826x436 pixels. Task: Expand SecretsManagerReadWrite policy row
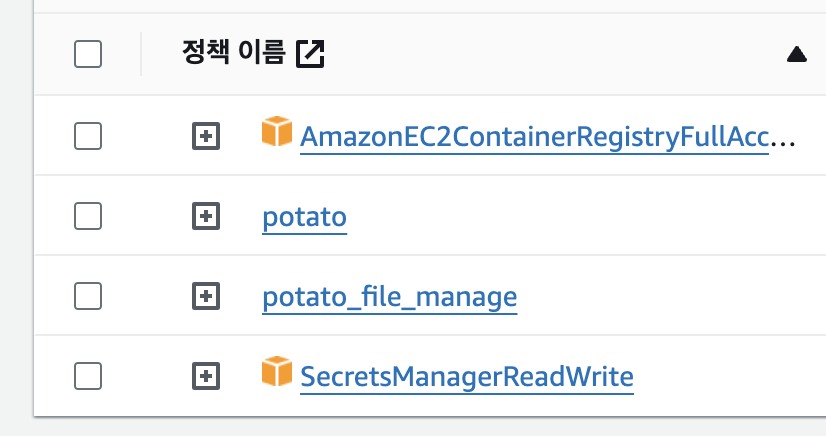pos(205,375)
